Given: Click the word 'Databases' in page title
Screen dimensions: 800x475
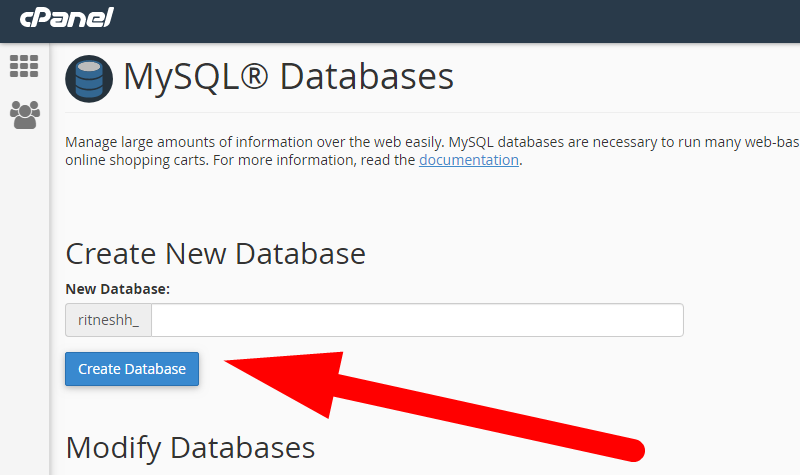Looking at the screenshot, I should [366, 78].
